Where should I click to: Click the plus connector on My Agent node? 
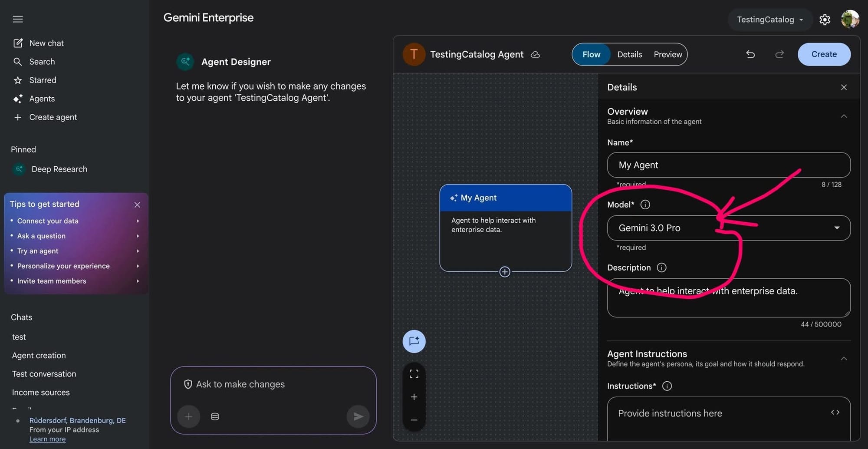coord(504,272)
